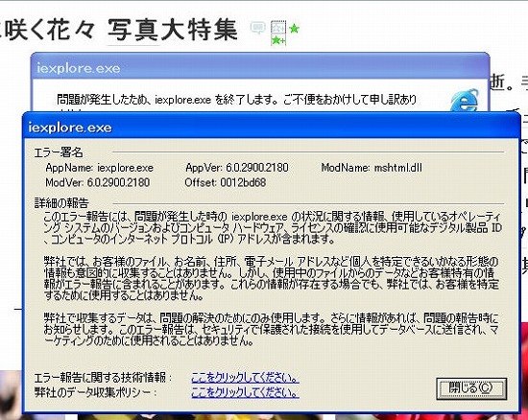
Task: Click the '弊社のデータ収集ポリシー' label
Action: pyautogui.click(x=95, y=392)
